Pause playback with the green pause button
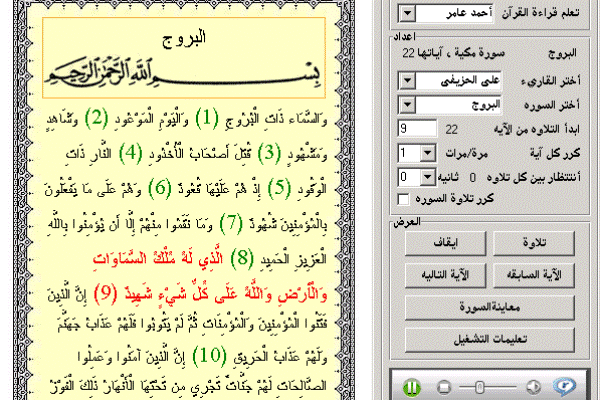The image size is (600, 400). coord(410,385)
